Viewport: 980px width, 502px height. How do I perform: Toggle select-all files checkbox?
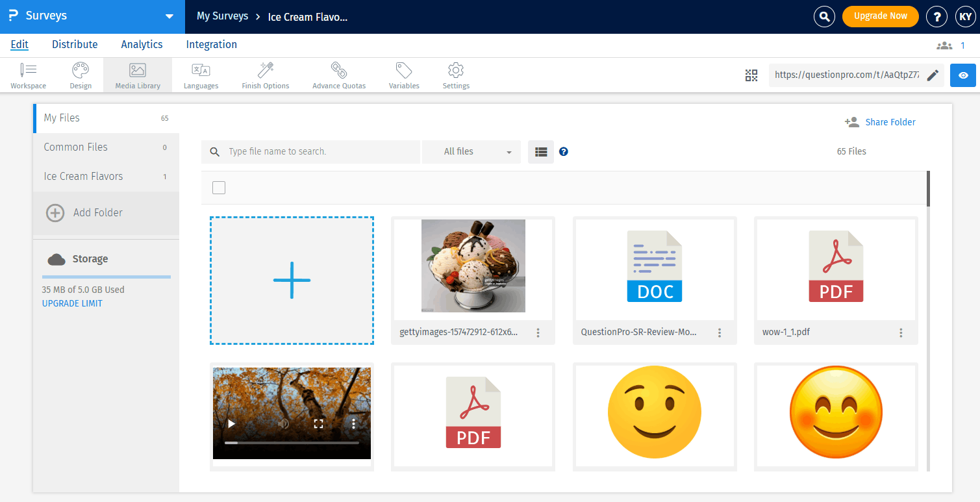click(x=219, y=187)
